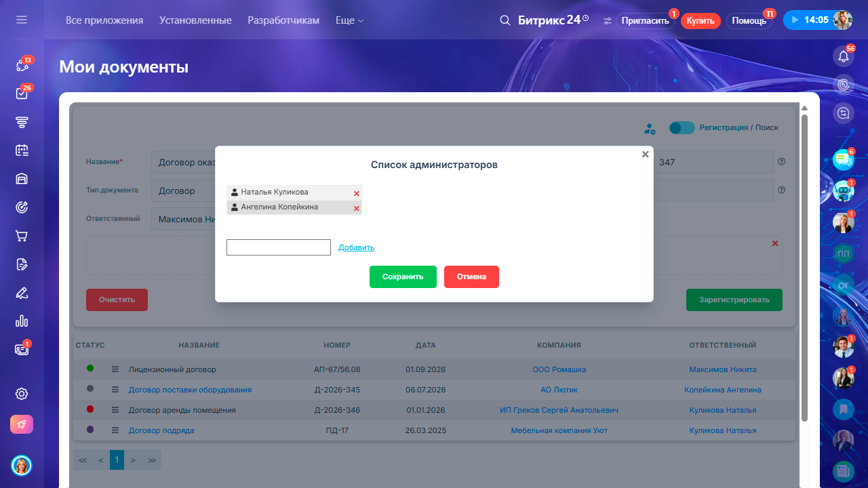This screenshot has height=488, width=868.
Task: Click the green Сохранить button
Action: click(x=403, y=277)
